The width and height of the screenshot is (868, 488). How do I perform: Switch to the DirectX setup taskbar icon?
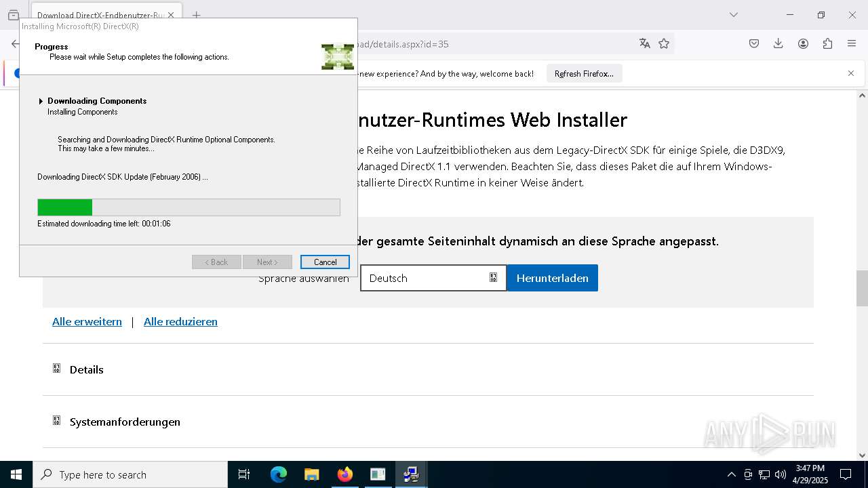[411, 474]
